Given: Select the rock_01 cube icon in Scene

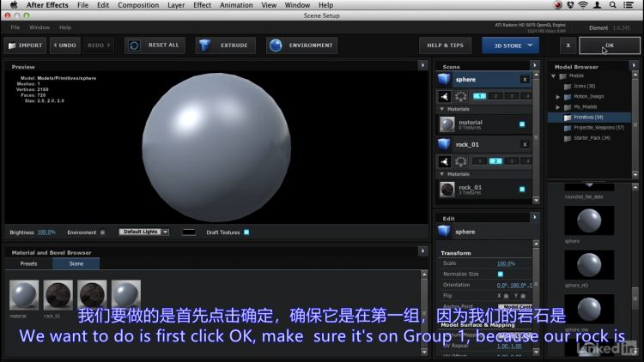Looking at the screenshot, I should [x=444, y=144].
